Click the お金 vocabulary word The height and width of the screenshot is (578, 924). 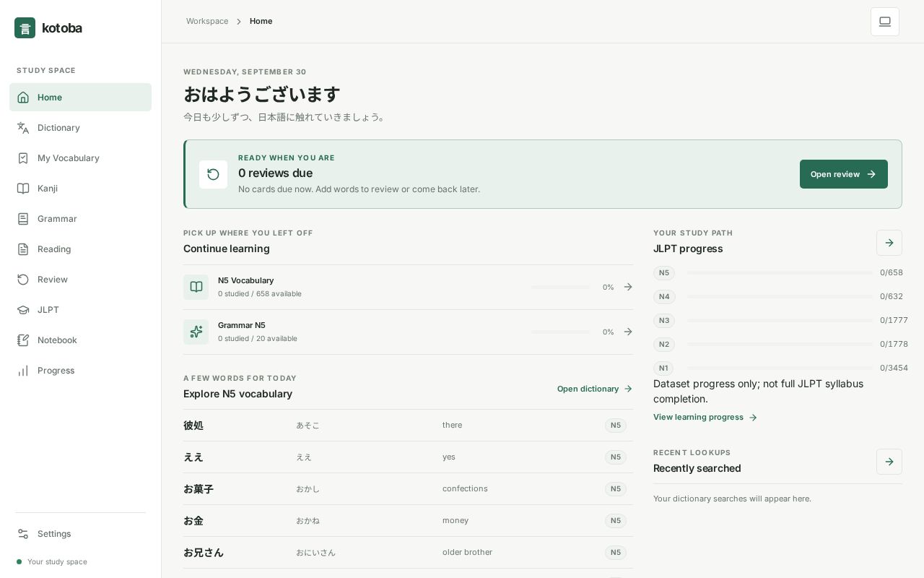coord(193,521)
